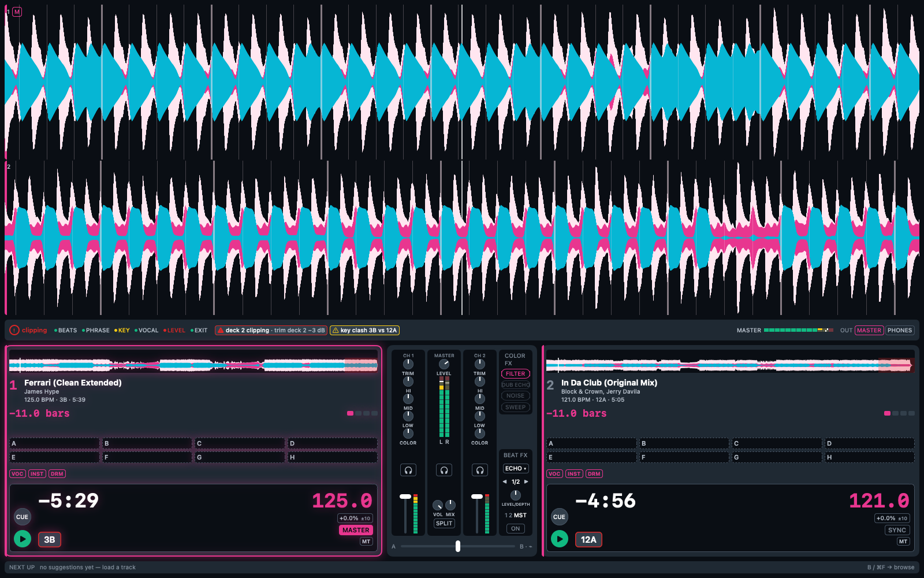
Task: Open deck 2 pitch range ±10 selector
Action: [892, 518]
